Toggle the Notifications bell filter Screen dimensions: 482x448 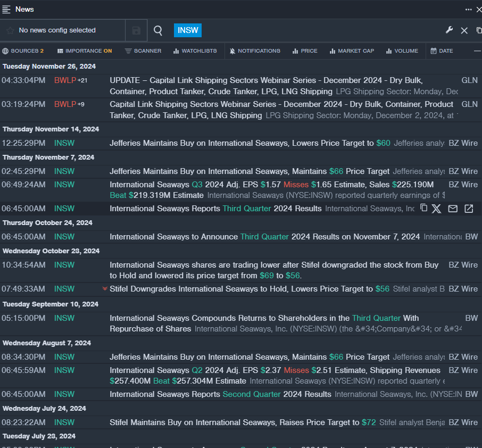(x=255, y=51)
